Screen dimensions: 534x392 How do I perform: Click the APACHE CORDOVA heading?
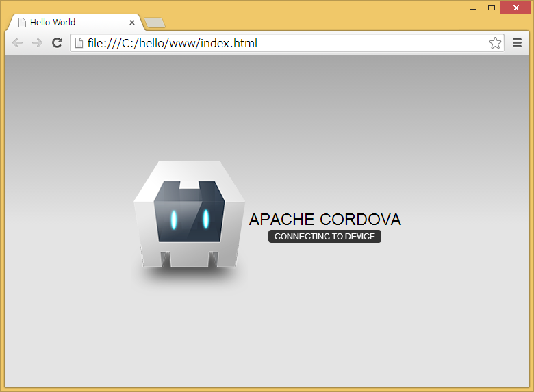point(325,219)
